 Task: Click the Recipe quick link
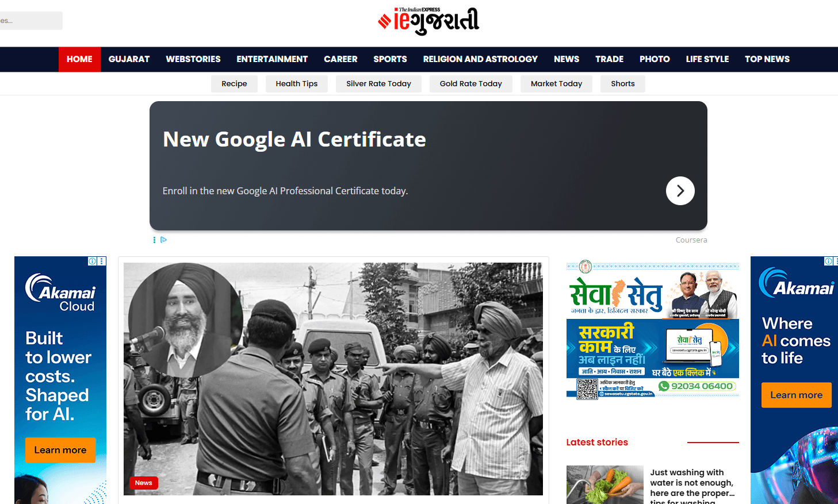tap(234, 84)
